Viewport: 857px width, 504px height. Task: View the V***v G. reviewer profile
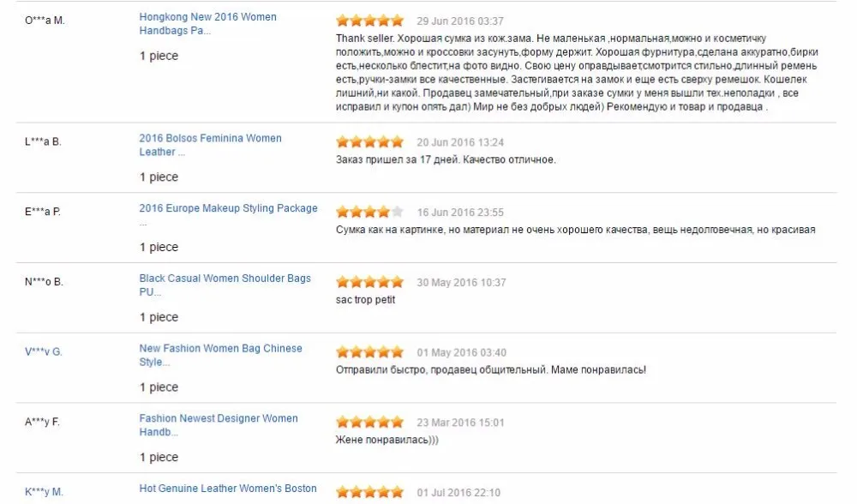pos(43,351)
